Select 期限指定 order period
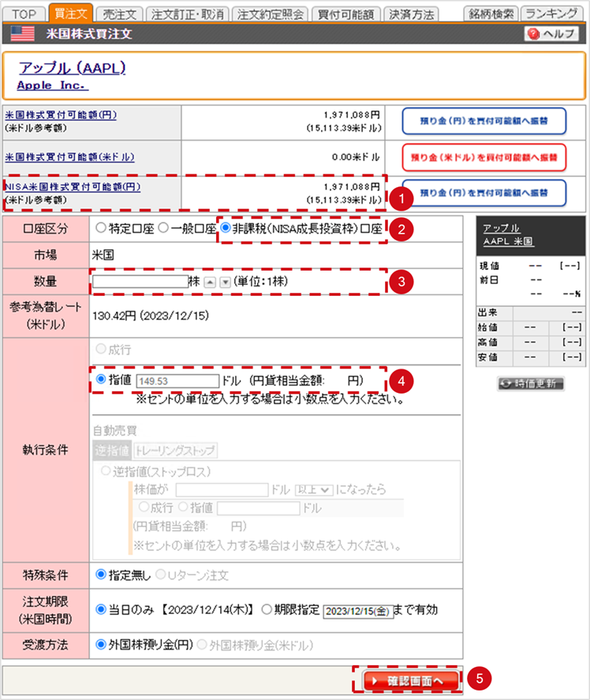 (x=267, y=609)
